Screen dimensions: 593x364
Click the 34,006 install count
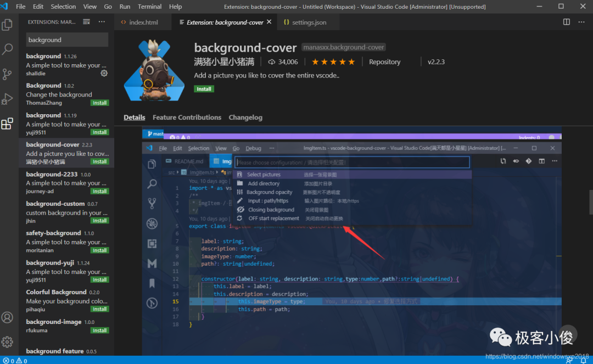coord(283,61)
